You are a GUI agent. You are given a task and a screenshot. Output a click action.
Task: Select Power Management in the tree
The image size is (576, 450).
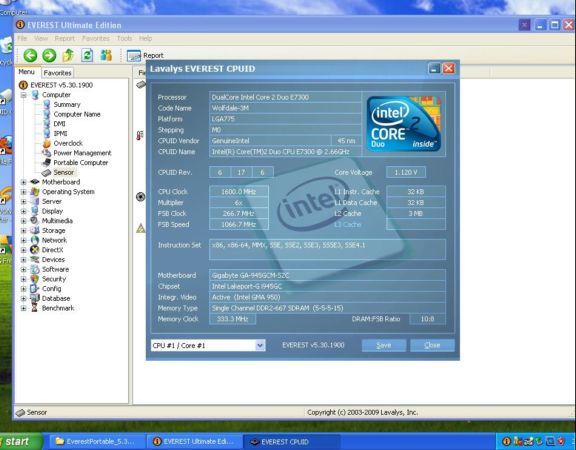(x=82, y=153)
